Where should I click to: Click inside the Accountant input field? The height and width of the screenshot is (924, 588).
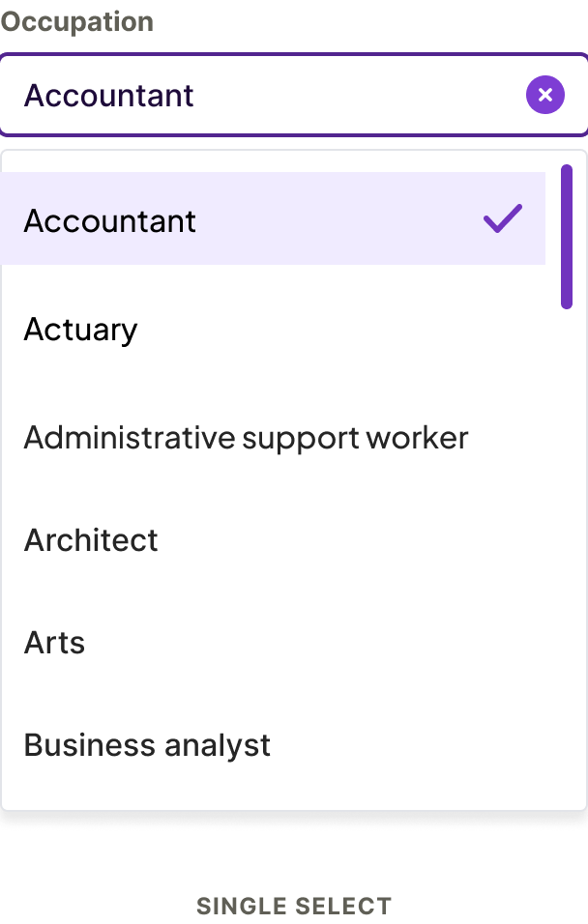242,94
